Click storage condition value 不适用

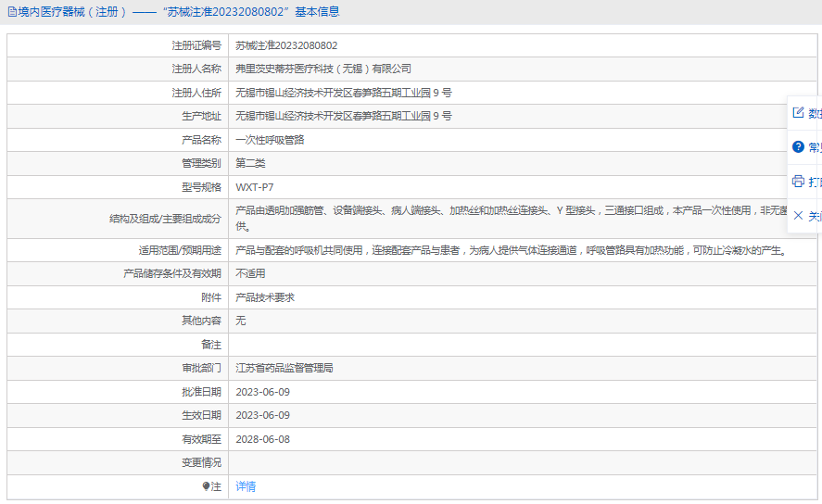click(x=250, y=273)
